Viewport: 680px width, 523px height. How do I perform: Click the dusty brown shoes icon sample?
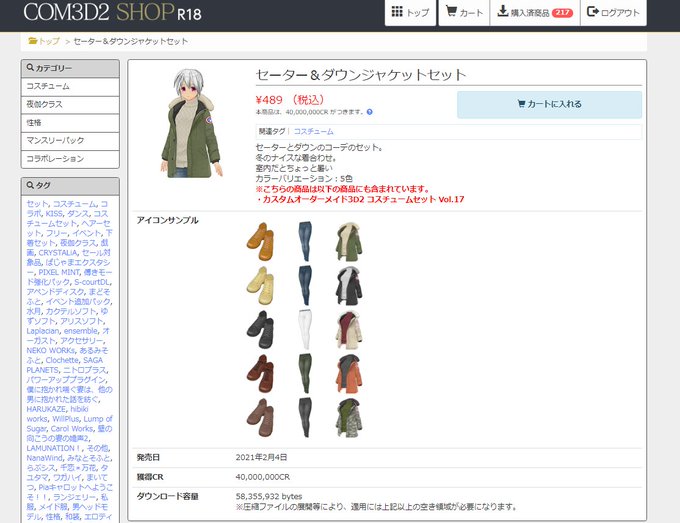pos(260,417)
